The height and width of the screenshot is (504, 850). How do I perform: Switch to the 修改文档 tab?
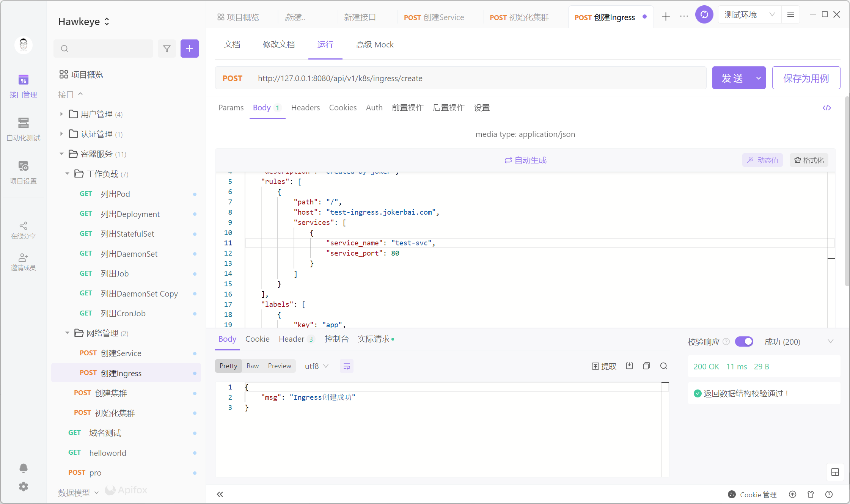click(x=279, y=45)
